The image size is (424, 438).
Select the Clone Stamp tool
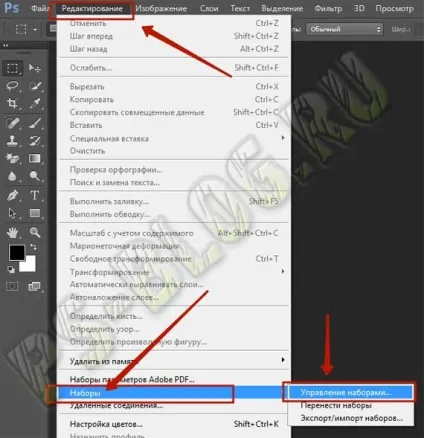point(13,141)
